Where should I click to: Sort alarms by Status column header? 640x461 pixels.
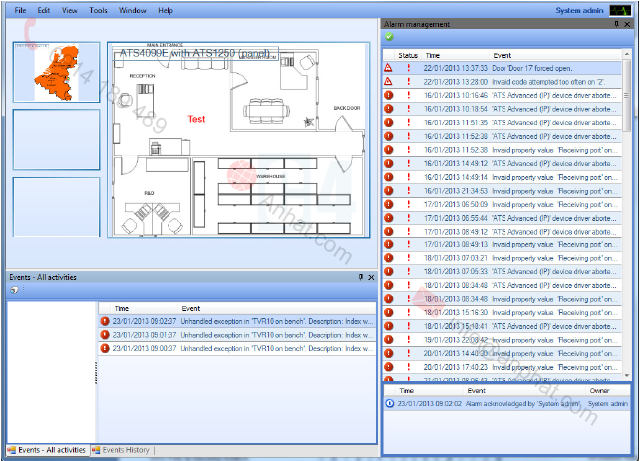coord(408,56)
